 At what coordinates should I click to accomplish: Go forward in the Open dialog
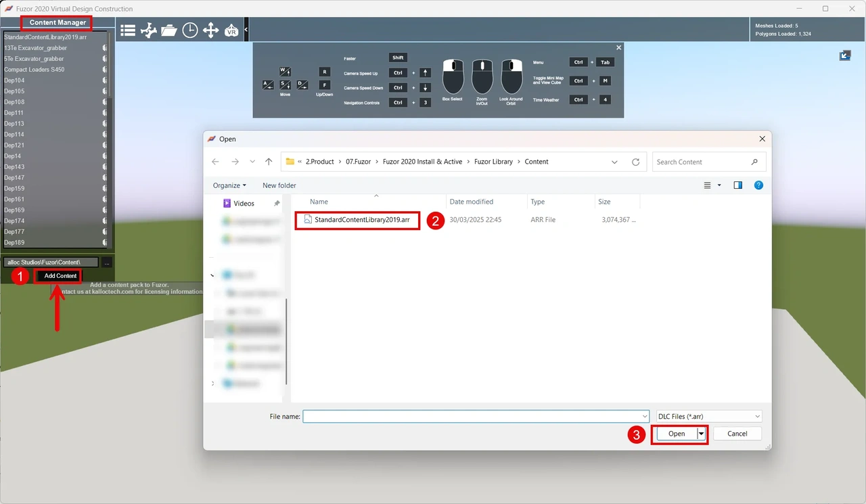235,162
